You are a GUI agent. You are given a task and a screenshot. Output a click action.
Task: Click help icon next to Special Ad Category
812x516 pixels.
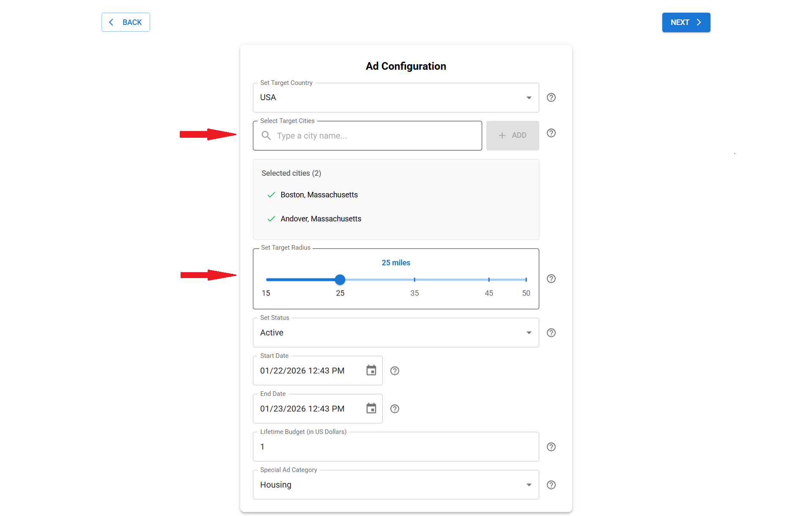(x=551, y=485)
